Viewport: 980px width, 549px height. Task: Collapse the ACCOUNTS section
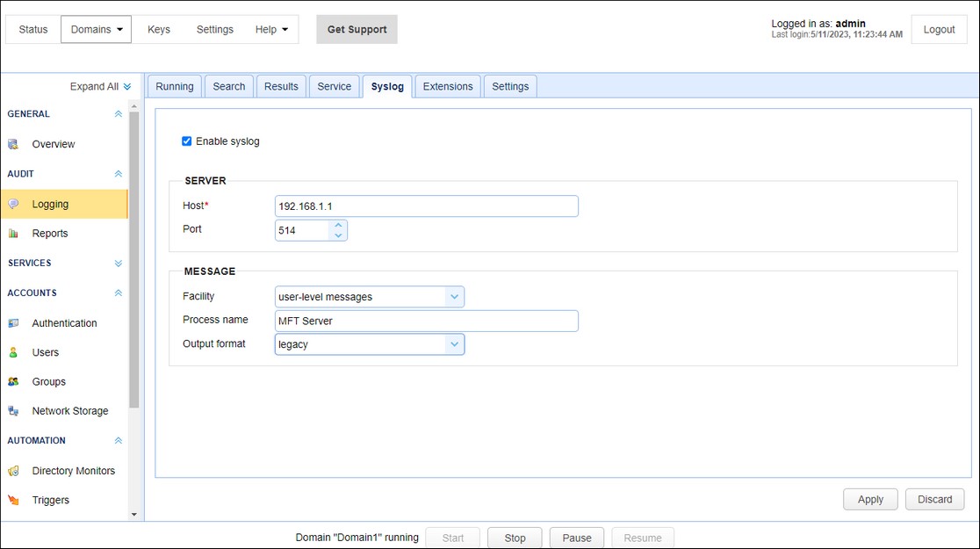pyautogui.click(x=119, y=293)
